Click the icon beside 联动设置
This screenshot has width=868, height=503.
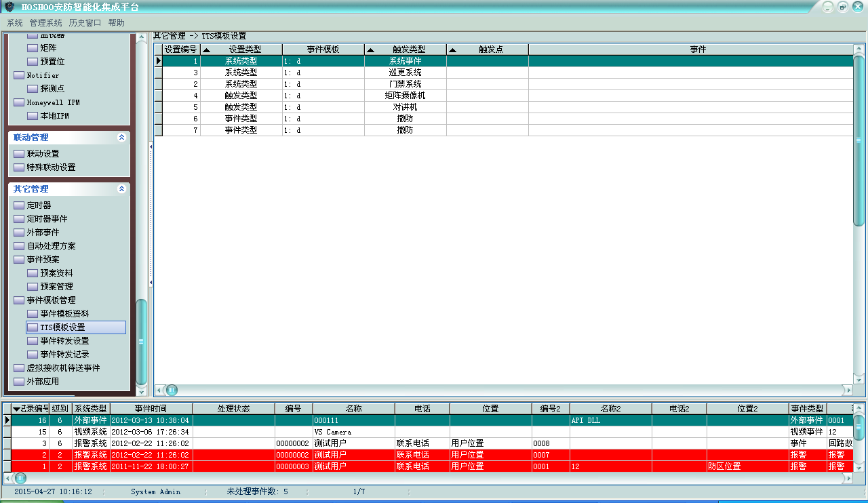19,154
